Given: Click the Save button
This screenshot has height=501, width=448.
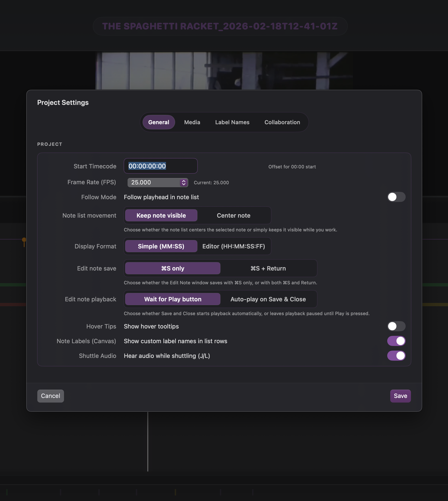Looking at the screenshot, I should pos(400,396).
